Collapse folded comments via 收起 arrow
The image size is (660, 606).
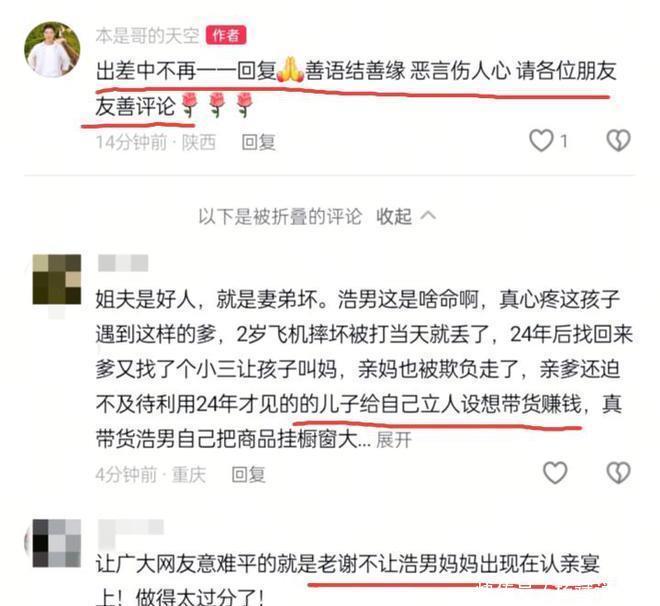click(x=406, y=216)
